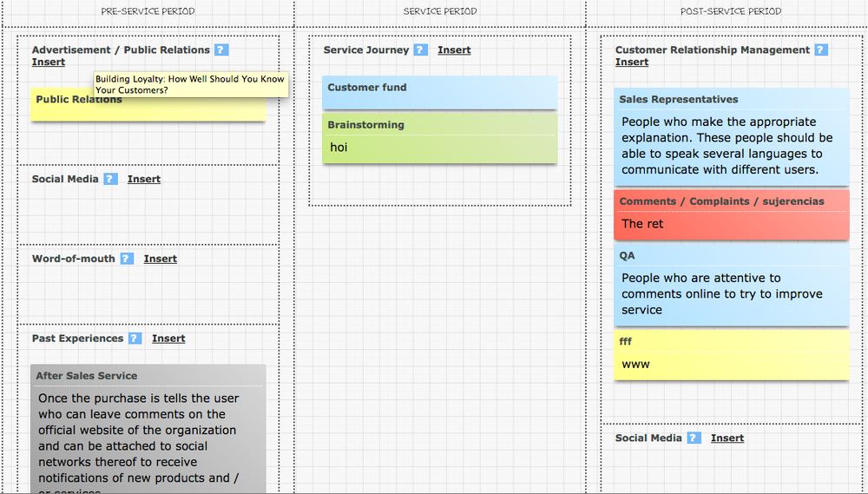Select the blue Customer fund note
Screen dimensions: 868x494
coord(439,92)
